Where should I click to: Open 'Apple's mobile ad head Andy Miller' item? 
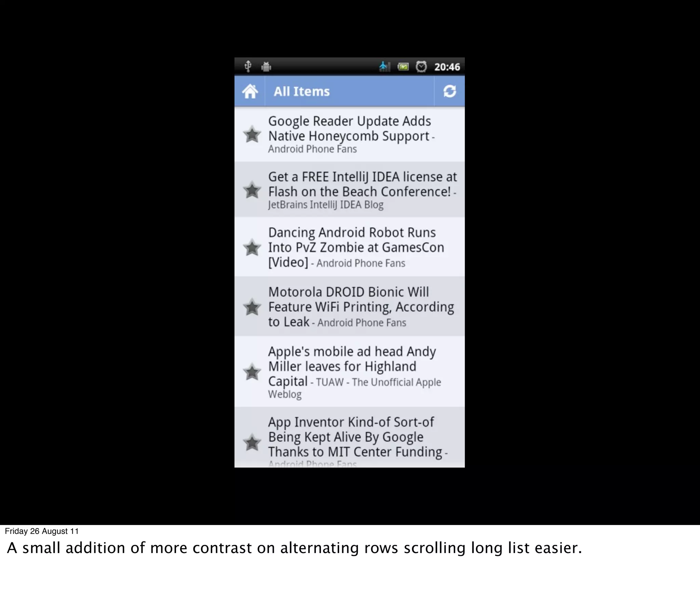tap(349, 372)
